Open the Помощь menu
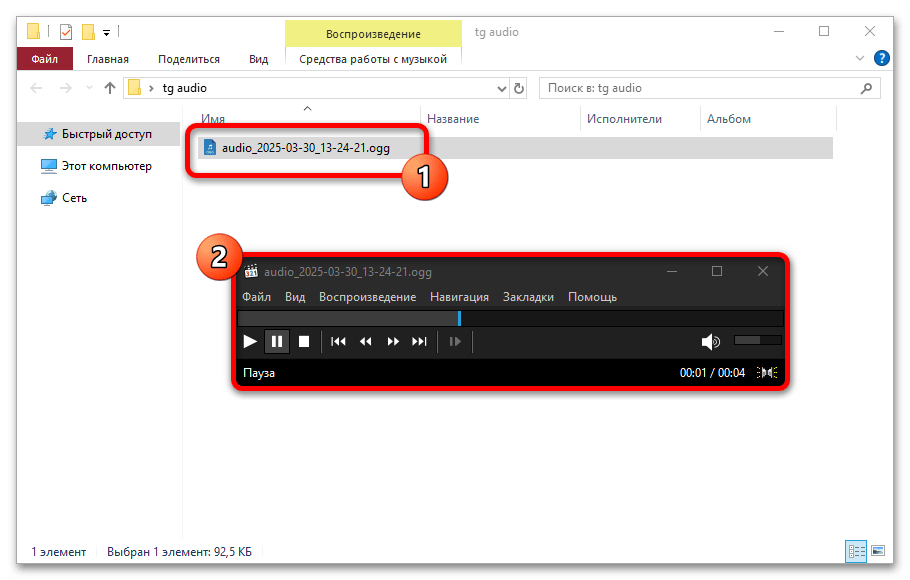This screenshot has width=910, height=580. [592, 297]
